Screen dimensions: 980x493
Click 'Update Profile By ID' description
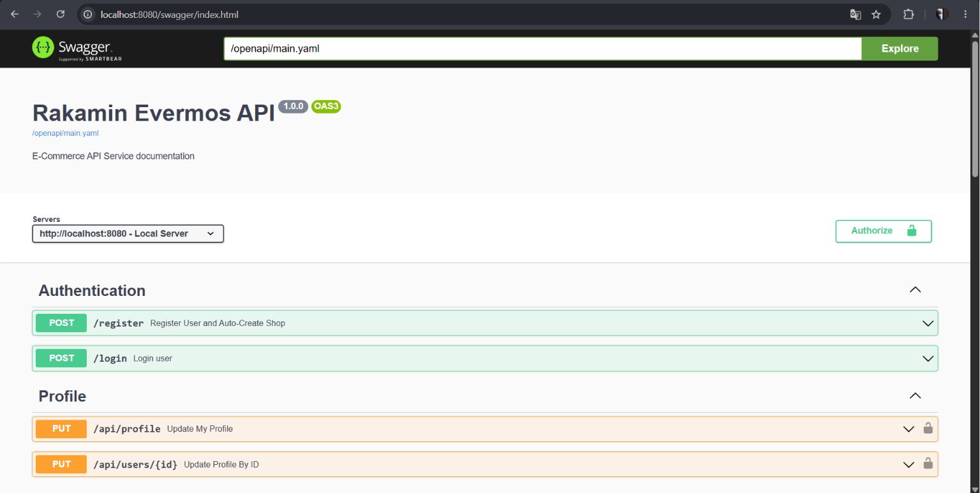(x=221, y=464)
